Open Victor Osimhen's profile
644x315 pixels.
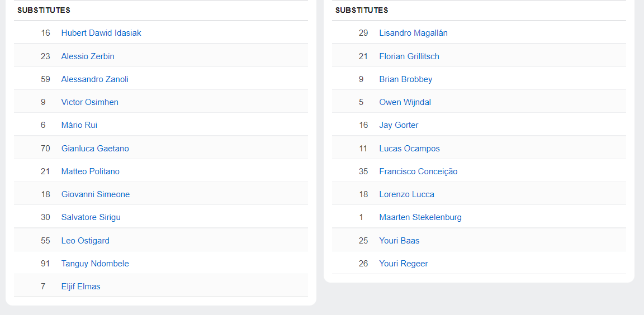89,102
